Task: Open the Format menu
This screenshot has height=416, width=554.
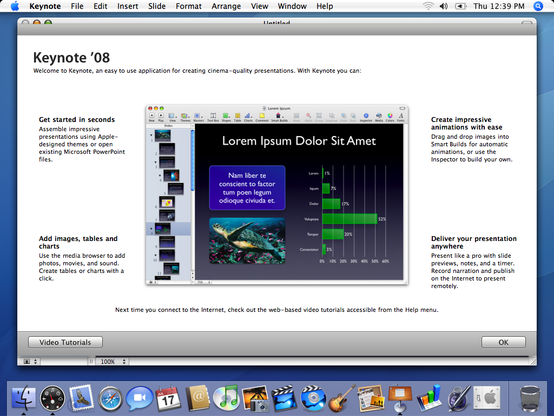Action: (189, 6)
